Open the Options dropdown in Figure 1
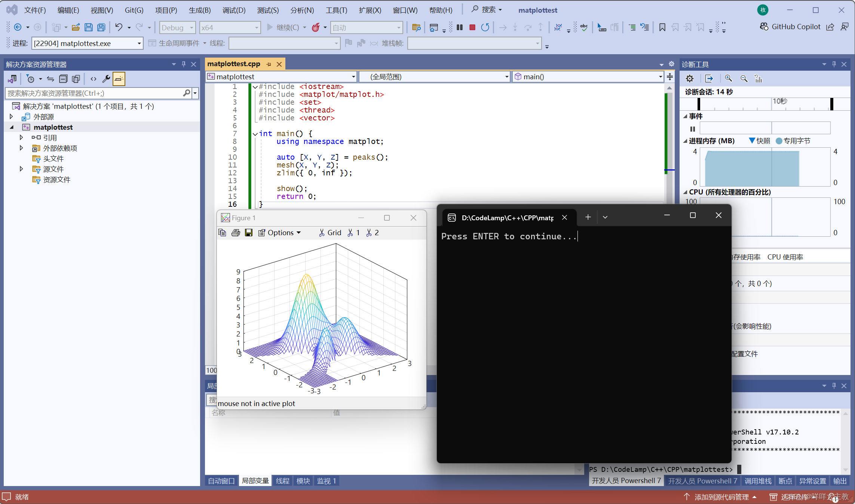The width and height of the screenshot is (855, 504). 280,233
